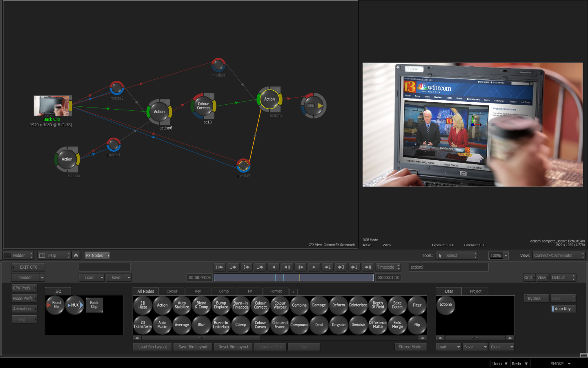Enable Stereo Mode
Image resolution: width=588 pixels, height=368 pixels.
pyautogui.click(x=410, y=347)
